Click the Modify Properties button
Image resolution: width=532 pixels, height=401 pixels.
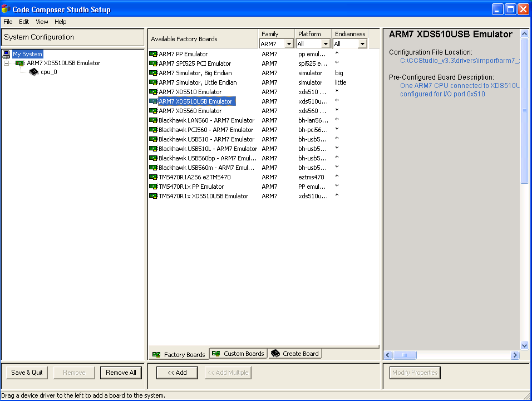(x=415, y=373)
